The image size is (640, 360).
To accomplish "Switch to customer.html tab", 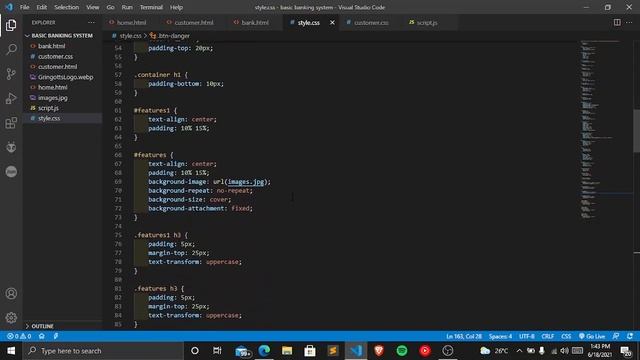I will [x=194, y=22].
